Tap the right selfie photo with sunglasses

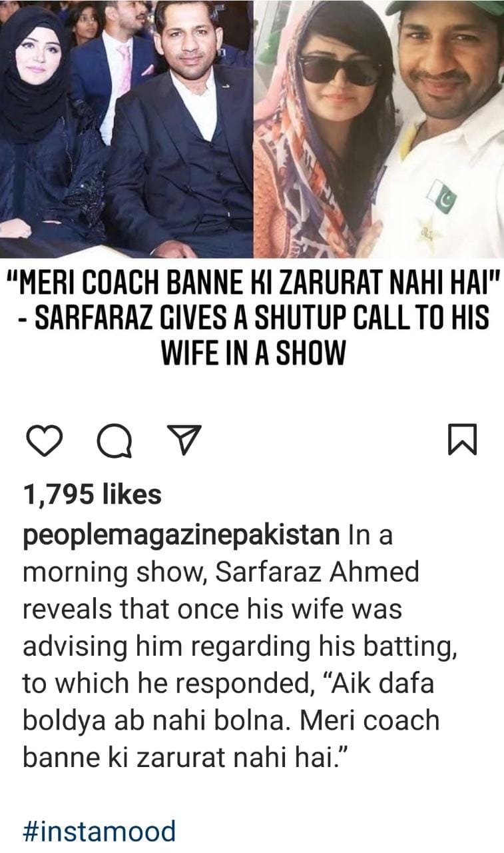tap(379, 128)
